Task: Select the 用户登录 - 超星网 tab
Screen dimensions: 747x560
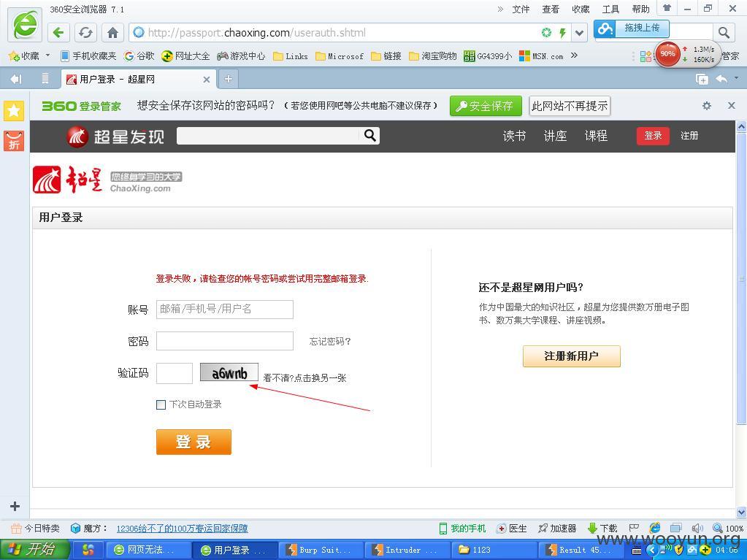Action: tap(138, 79)
